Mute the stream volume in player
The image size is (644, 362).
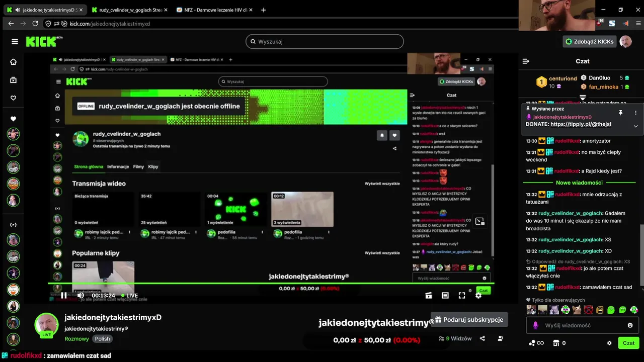(80, 296)
